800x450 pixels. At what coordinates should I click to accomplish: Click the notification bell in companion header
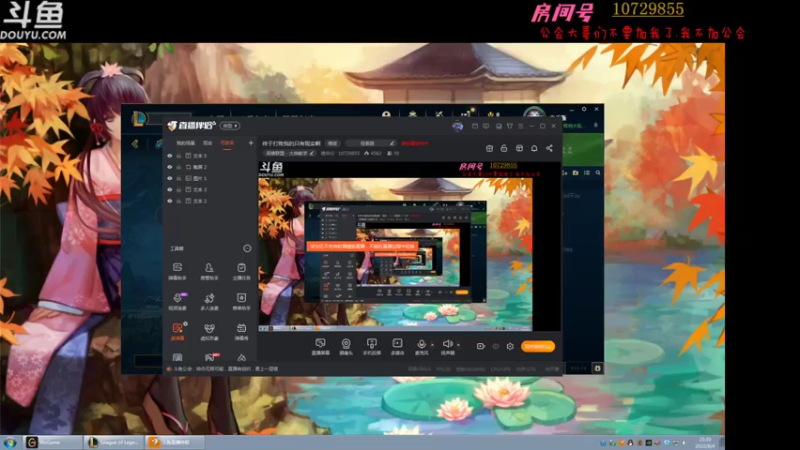pos(534,148)
